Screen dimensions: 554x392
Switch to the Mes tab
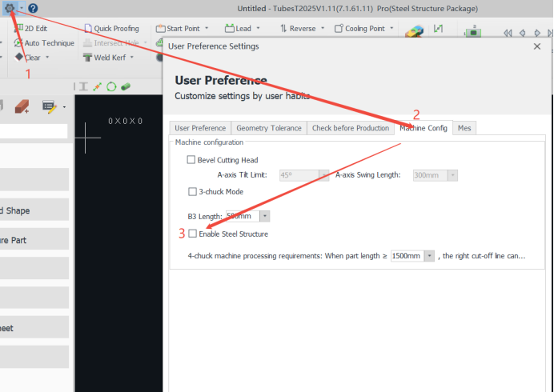point(464,128)
